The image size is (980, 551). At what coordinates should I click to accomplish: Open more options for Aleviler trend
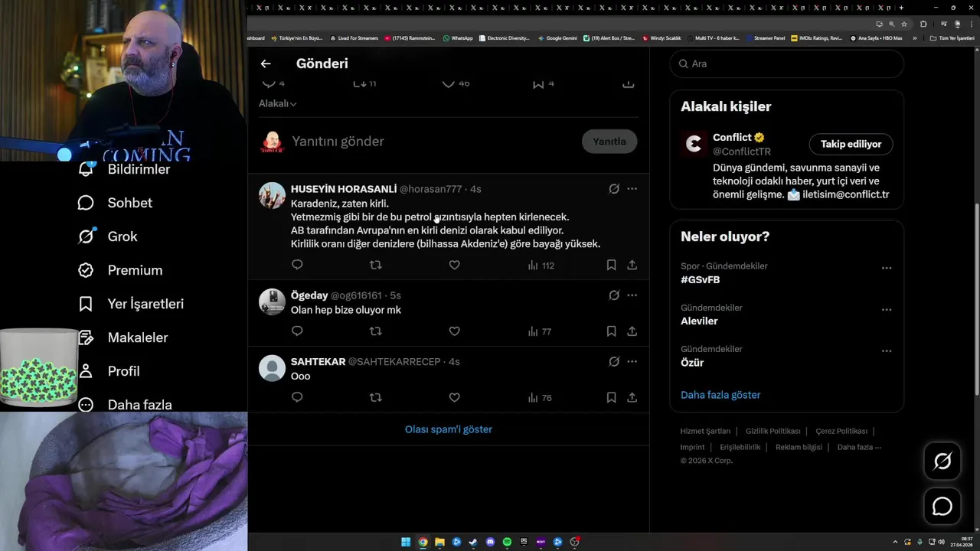click(887, 310)
